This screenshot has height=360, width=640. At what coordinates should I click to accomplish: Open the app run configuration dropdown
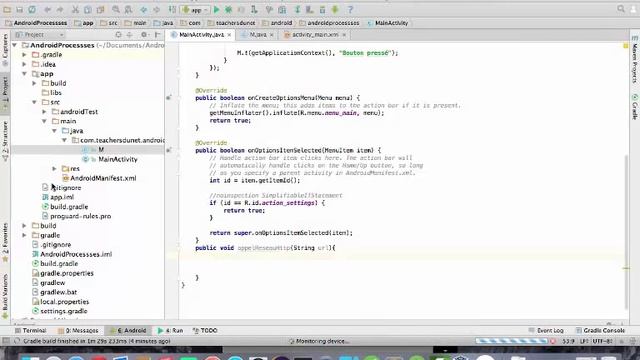point(195,9)
